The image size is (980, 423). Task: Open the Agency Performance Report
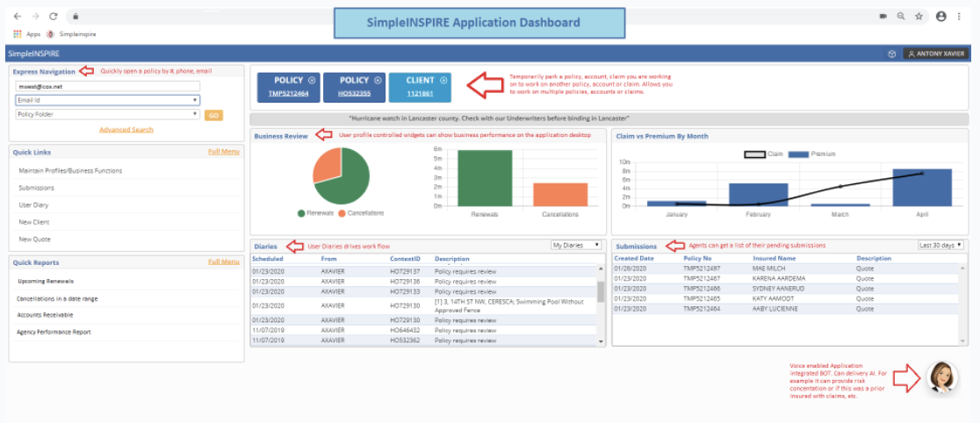(x=54, y=332)
